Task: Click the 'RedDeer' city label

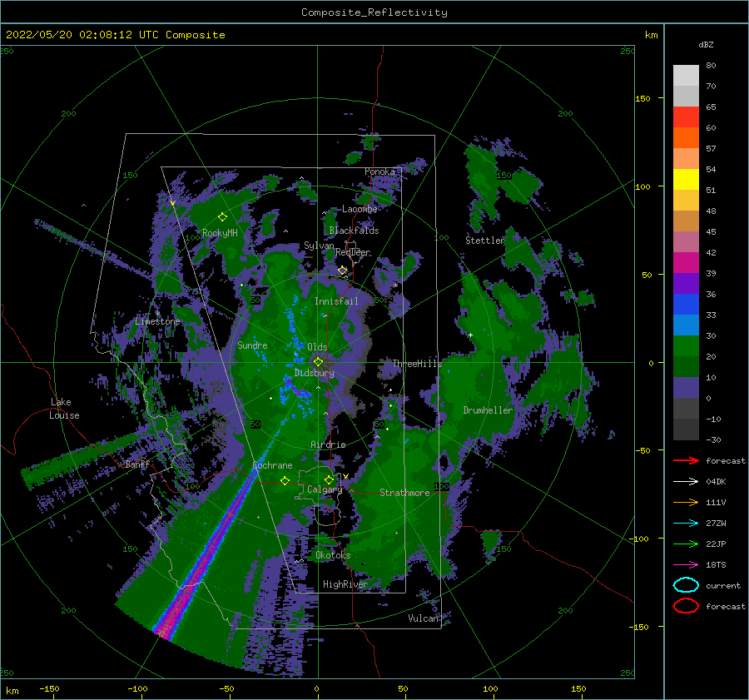Action: pyautogui.click(x=353, y=252)
